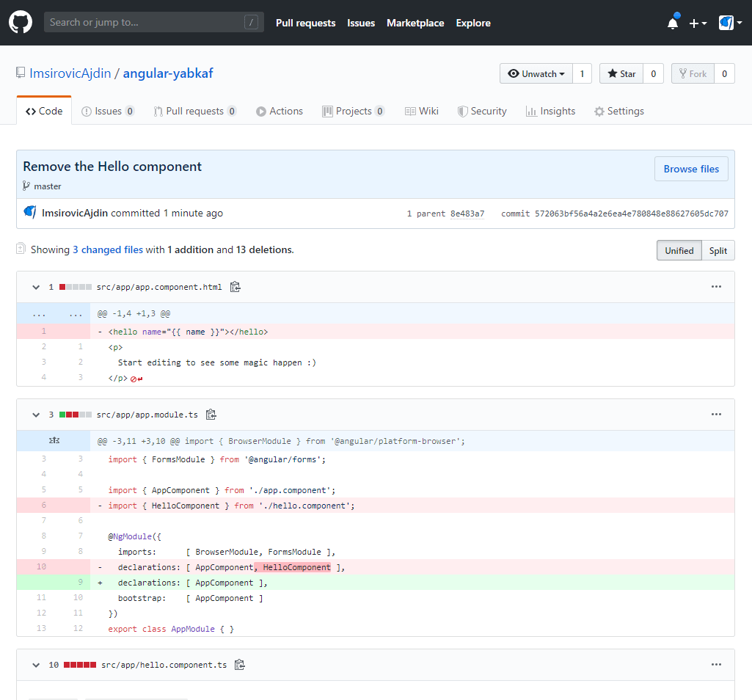Collapse app.module.ts diff
752x700 pixels.
point(36,415)
